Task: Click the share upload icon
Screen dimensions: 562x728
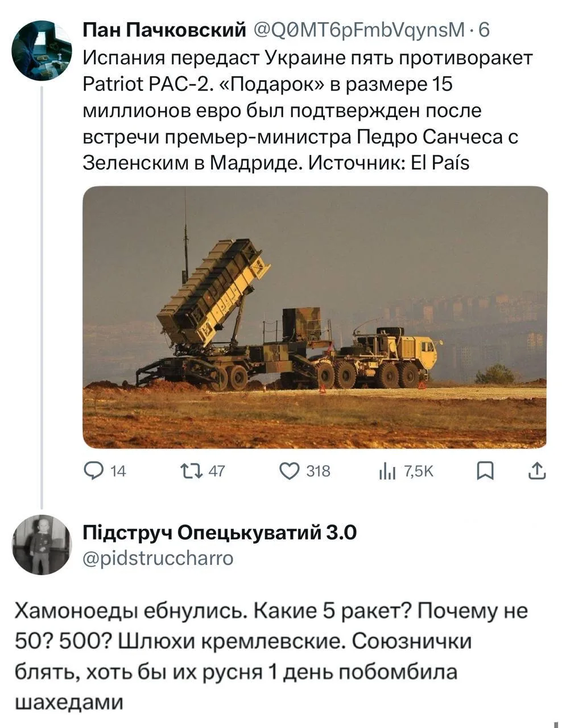Action: click(x=538, y=471)
